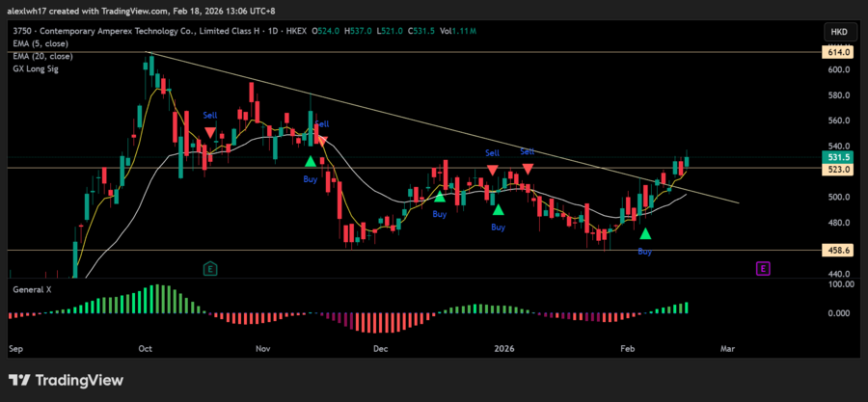Click the 523.0 horizontal line price label
The width and height of the screenshot is (868, 402).
(835, 169)
